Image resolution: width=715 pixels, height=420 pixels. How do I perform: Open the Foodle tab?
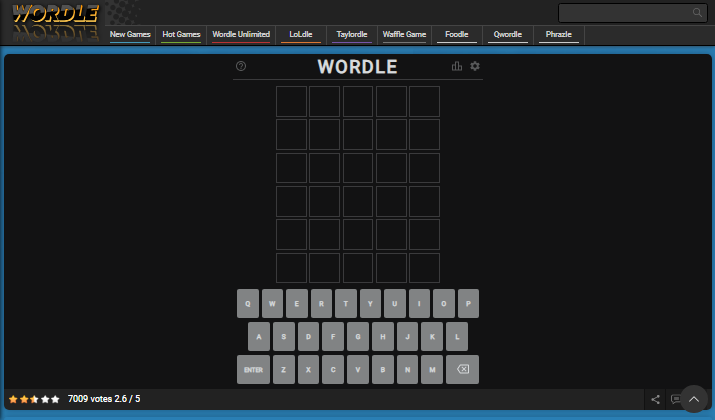(456, 35)
